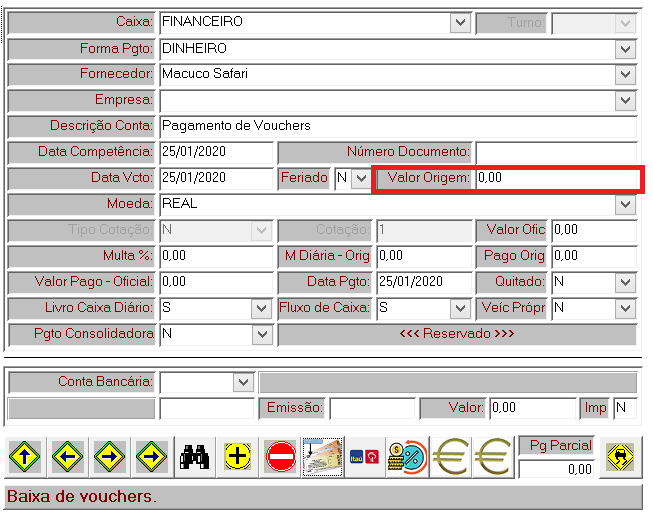Click the M Diária - Orig field
The width and height of the screenshot is (653, 517).
tap(424, 256)
